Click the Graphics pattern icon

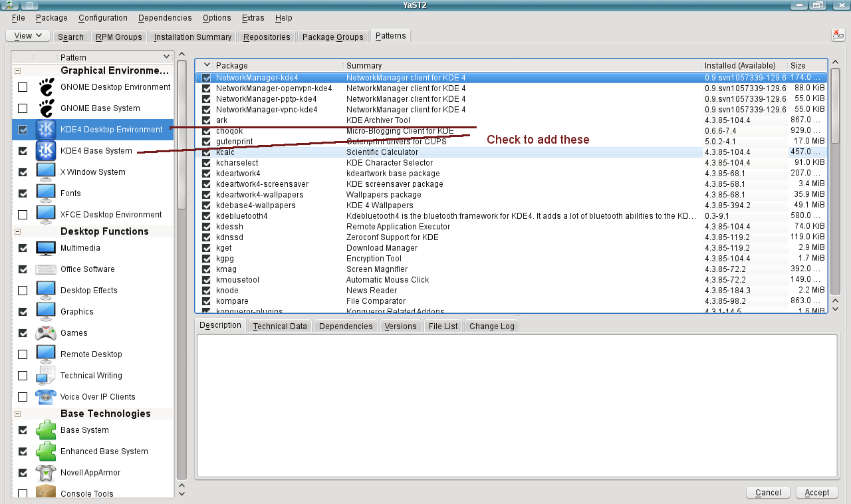point(46,312)
